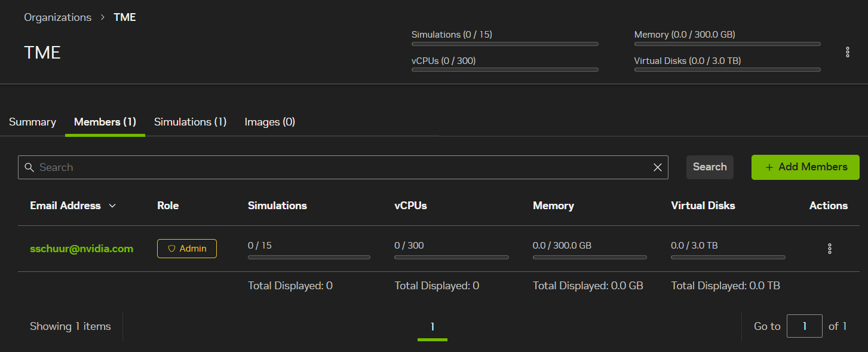The height and width of the screenshot is (352, 868).
Task: Open the Simulations (1) tab
Action: [x=190, y=122]
